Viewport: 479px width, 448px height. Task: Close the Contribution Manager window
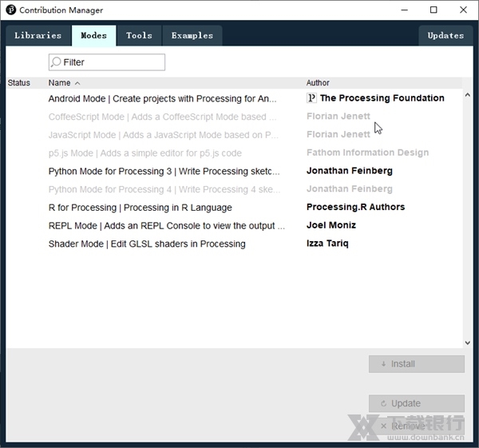tap(463, 10)
